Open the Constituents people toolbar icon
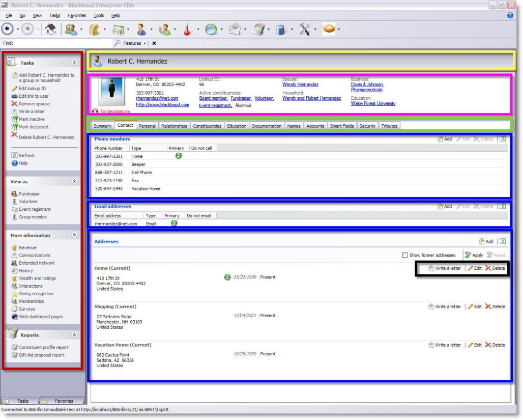523x420 pixels. (71, 30)
